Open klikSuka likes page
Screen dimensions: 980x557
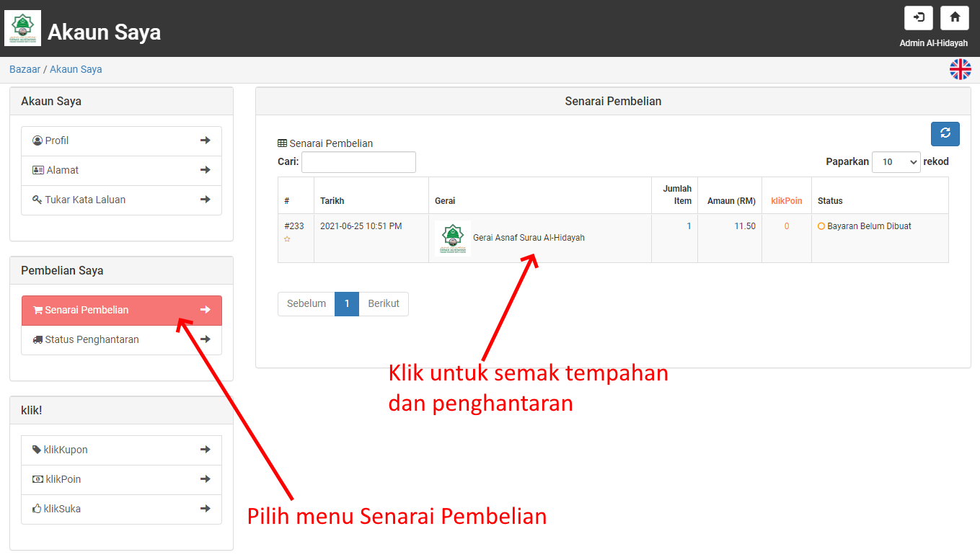[121, 509]
